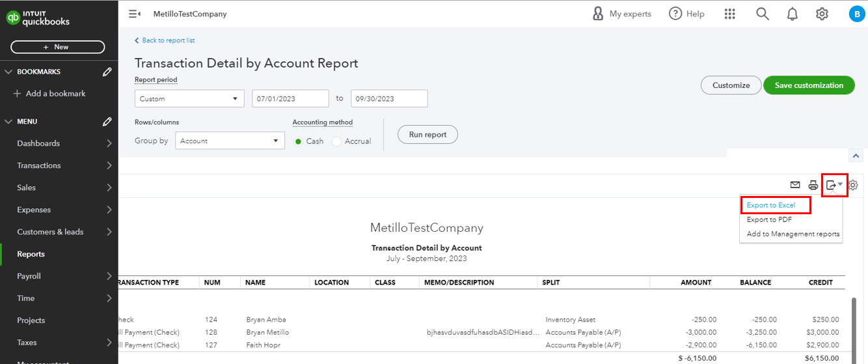Open the Group by Account dropdown
The height and width of the screenshot is (364, 868).
click(x=230, y=141)
